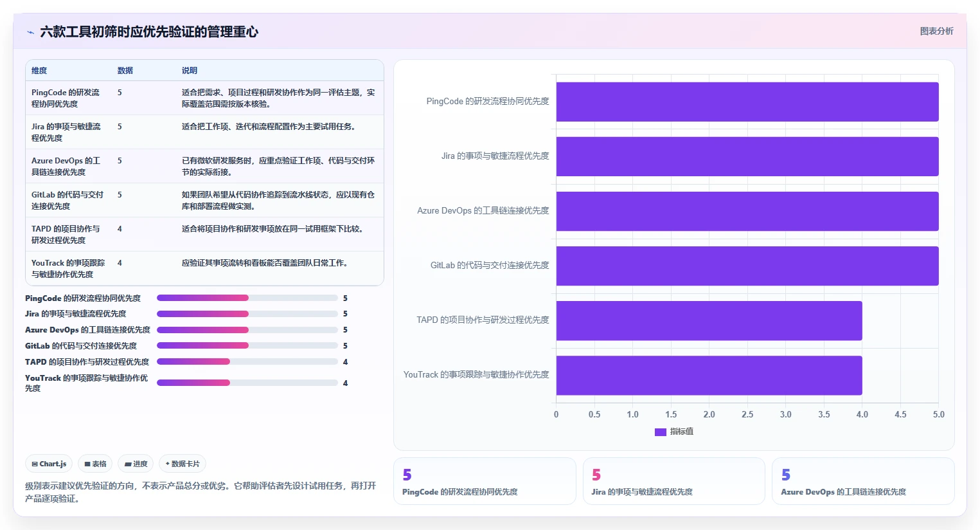Click the description starting 适合把需求
The height and width of the screenshot is (530, 980).
(x=278, y=98)
